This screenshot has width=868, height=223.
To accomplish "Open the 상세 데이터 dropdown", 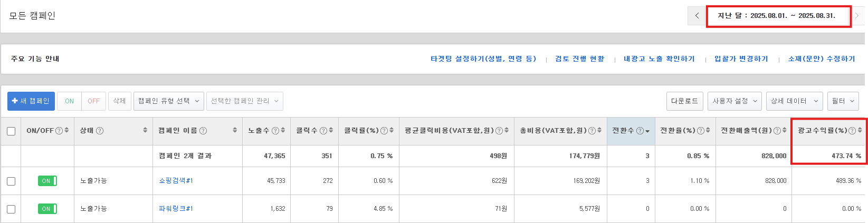I will (794, 101).
